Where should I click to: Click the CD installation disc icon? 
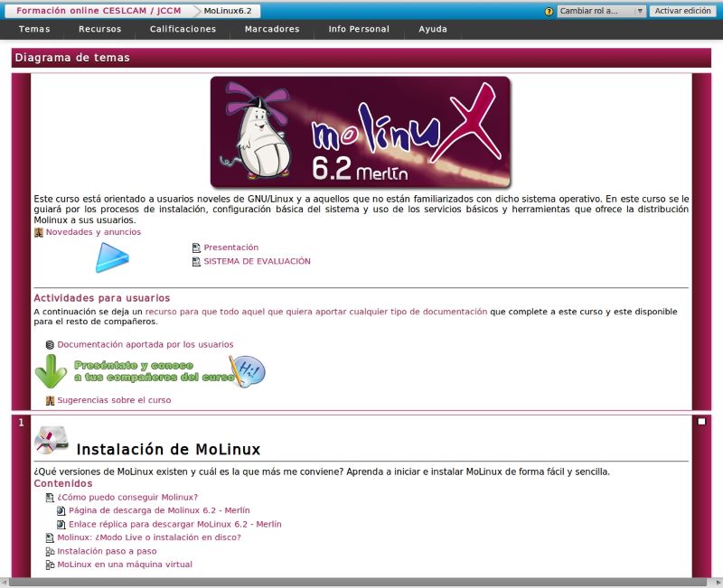pos(52,440)
